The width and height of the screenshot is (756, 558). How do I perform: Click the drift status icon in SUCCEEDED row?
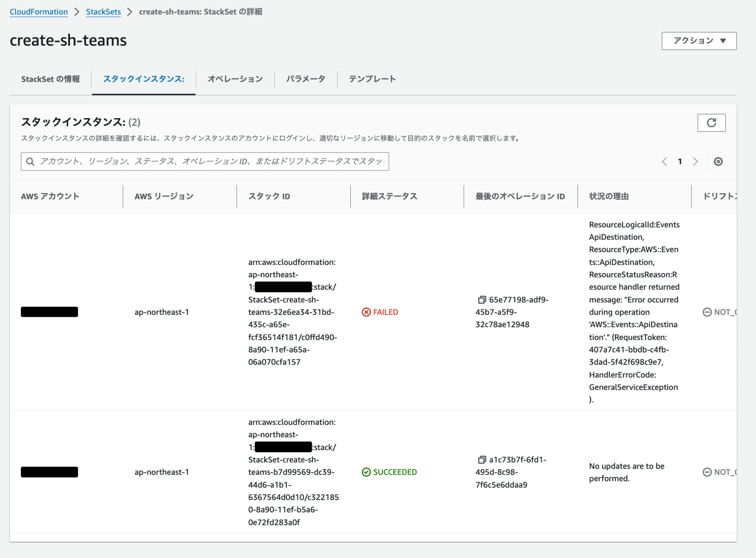707,472
